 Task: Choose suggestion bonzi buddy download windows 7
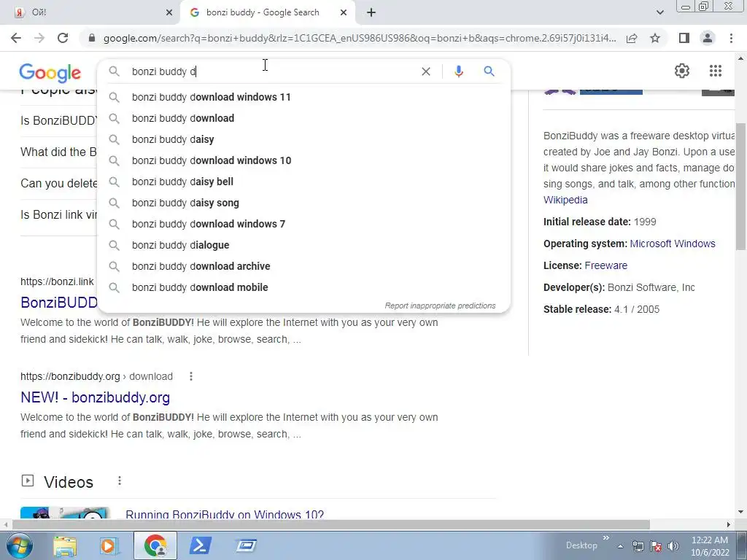click(x=304, y=224)
